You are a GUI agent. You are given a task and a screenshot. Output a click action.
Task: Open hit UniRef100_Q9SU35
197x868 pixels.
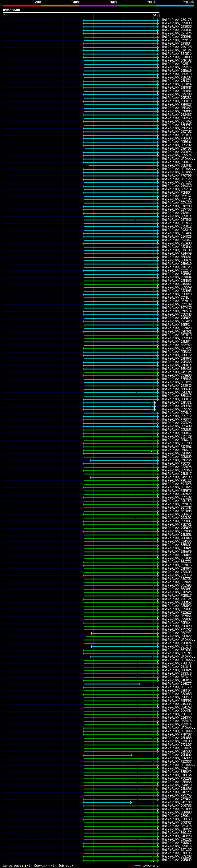(x=177, y=26)
